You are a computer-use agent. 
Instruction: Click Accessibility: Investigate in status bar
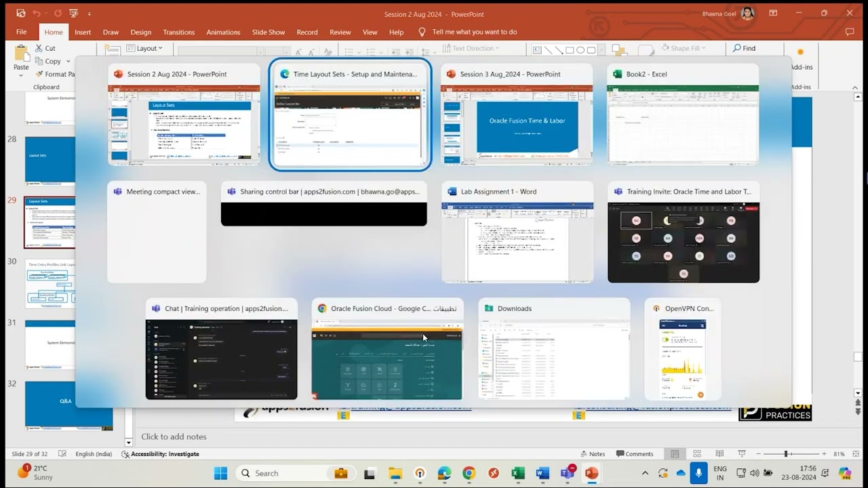click(x=160, y=454)
